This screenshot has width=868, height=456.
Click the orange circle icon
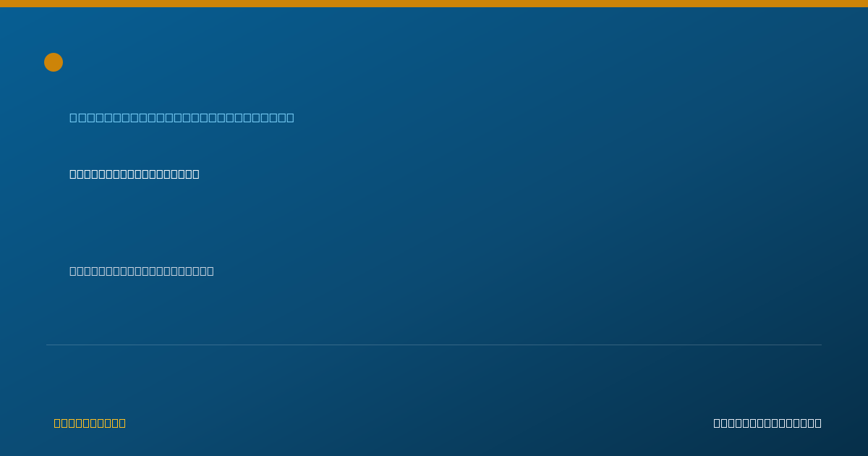tap(54, 62)
